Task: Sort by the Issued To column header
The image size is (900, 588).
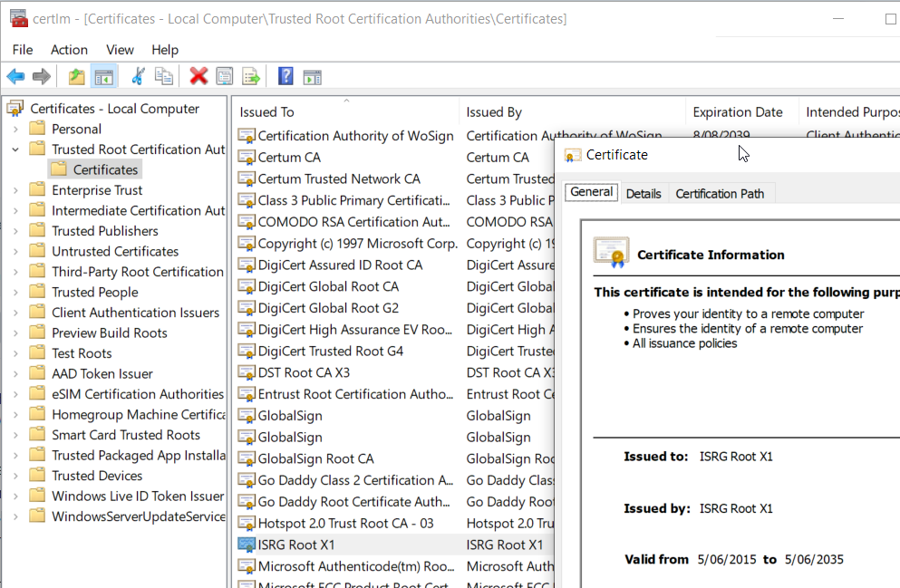Action: click(x=344, y=111)
